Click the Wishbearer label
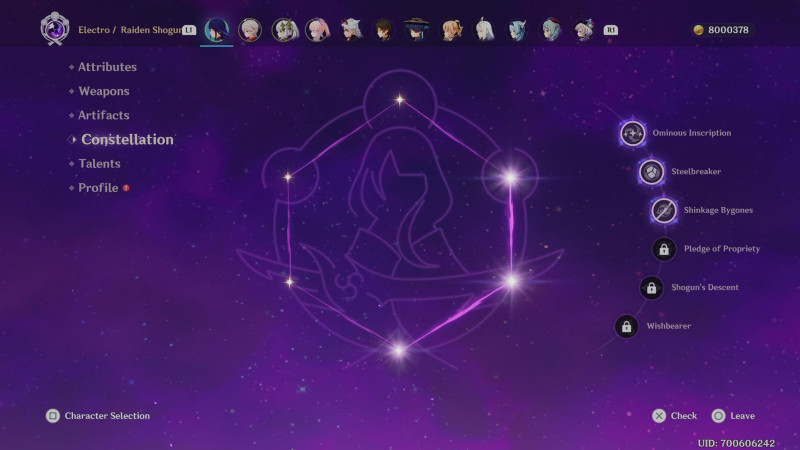The height and width of the screenshot is (450, 800). coord(668,326)
